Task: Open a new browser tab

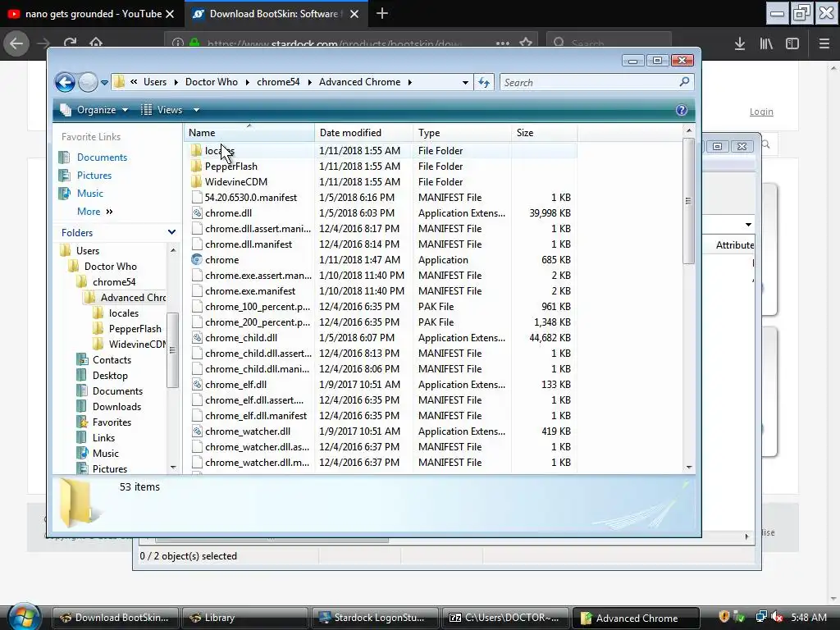Action: coord(382,13)
